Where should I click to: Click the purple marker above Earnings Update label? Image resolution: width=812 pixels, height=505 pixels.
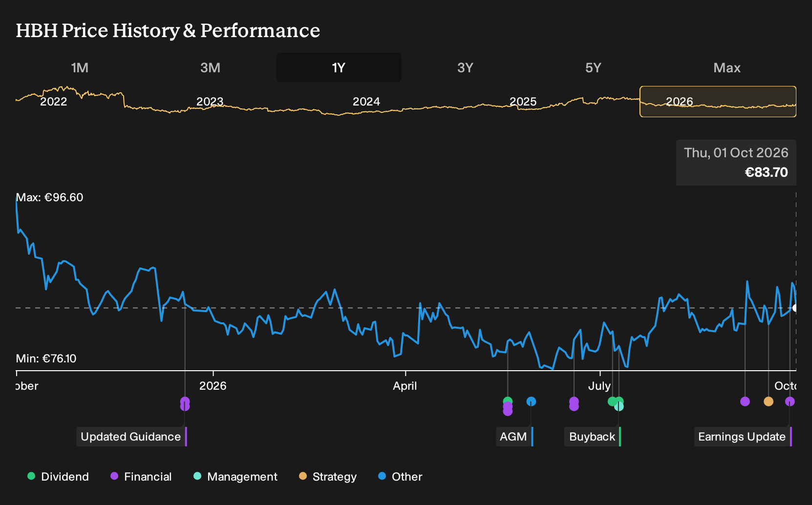(790, 401)
